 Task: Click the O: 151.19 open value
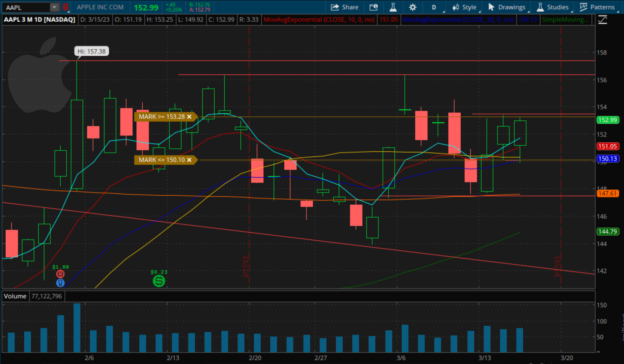coord(128,19)
